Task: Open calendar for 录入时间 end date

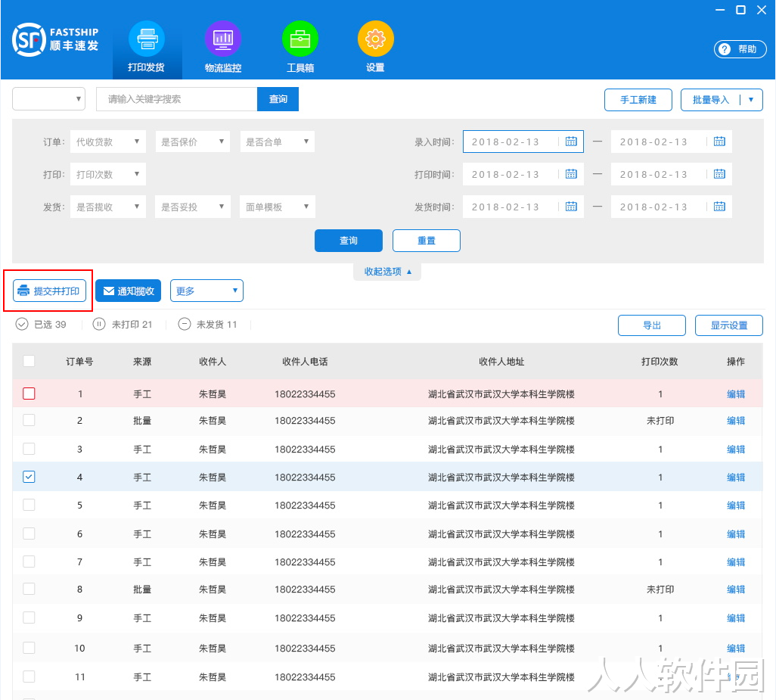Action: [719, 142]
